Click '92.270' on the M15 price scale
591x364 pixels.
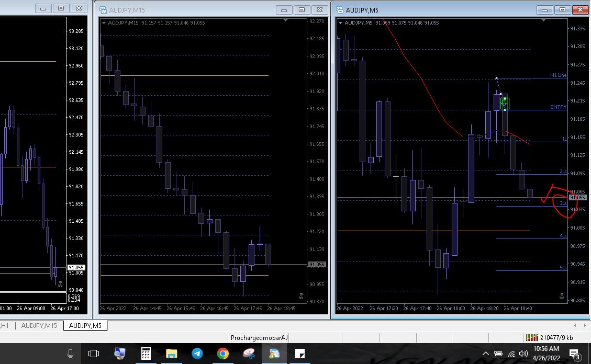(317, 21)
